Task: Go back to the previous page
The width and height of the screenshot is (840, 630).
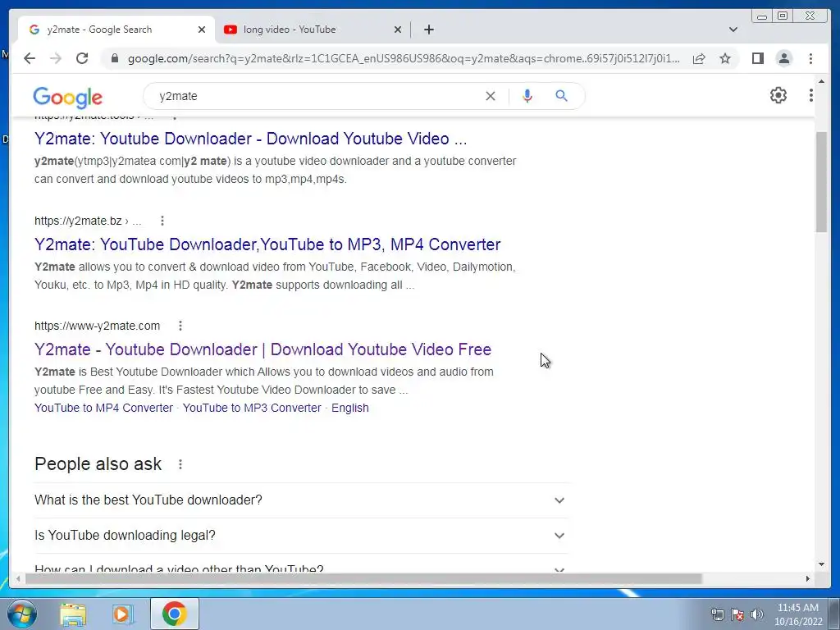Action: click(x=30, y=58)
